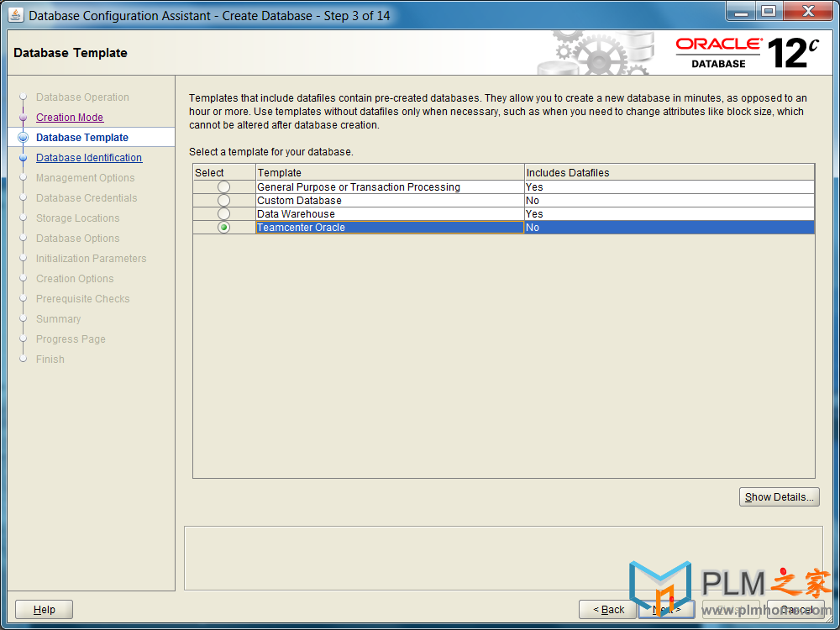Screen dimensions: 840x630
Task: Click the Yes cell of Data Warehouse row
Action: click(669, 213)
